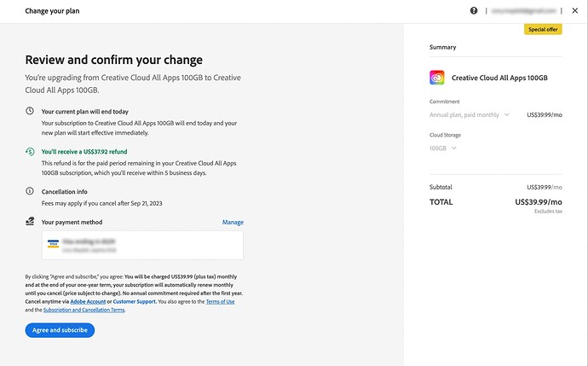The image size is (588, 366).
Task: Click the Agree and subscribe button
Action: click(x=60, y=330)
